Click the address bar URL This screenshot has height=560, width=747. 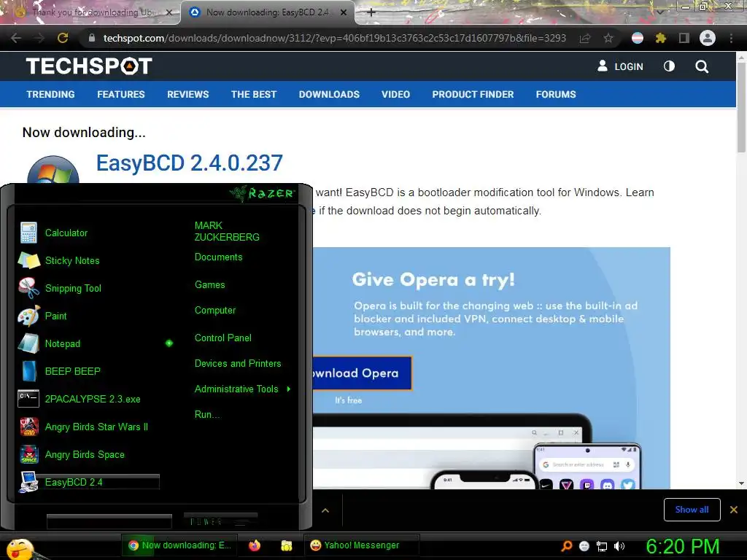point(334,38)
